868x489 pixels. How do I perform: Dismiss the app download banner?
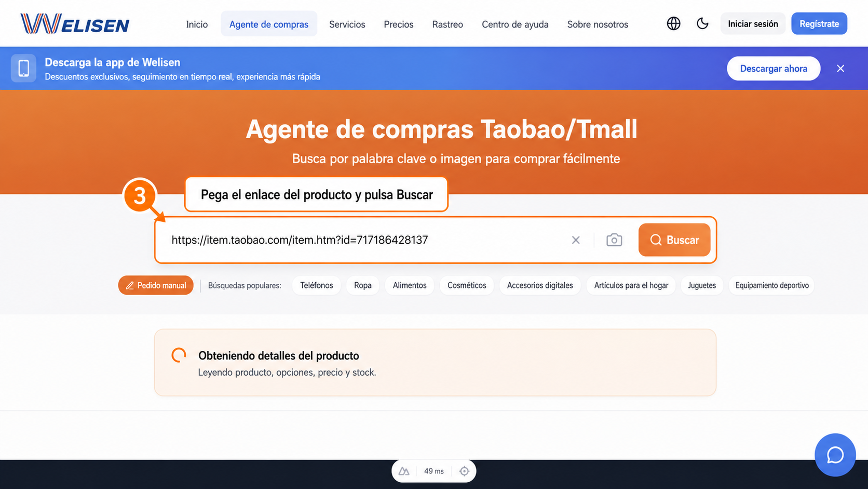pos(840,69)
